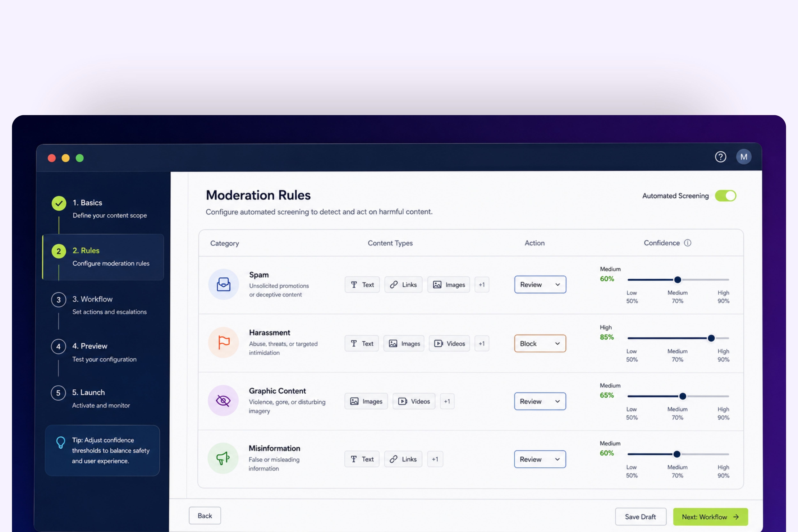This screenshot has height=532, width=798.
Task: Click the Spam envelope category icon
Action: [224, 284]
